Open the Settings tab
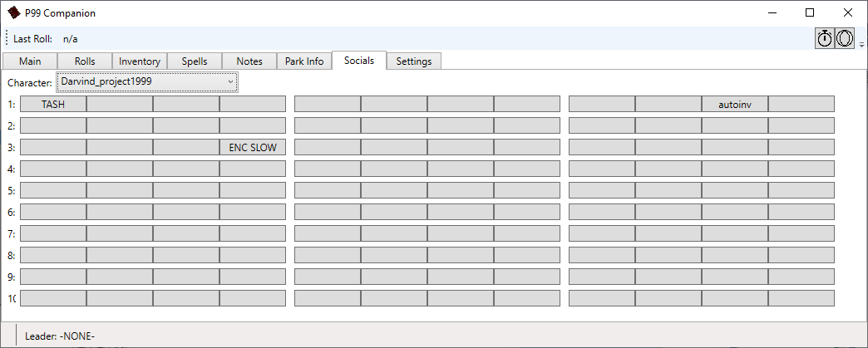868x348 pixels. 414,61
